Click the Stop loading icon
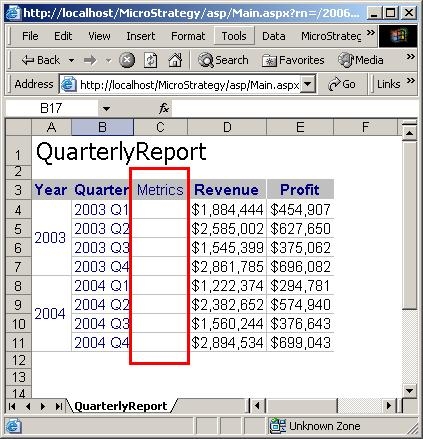The width and height of the screenshot is (423, 439). click(127, 60)
